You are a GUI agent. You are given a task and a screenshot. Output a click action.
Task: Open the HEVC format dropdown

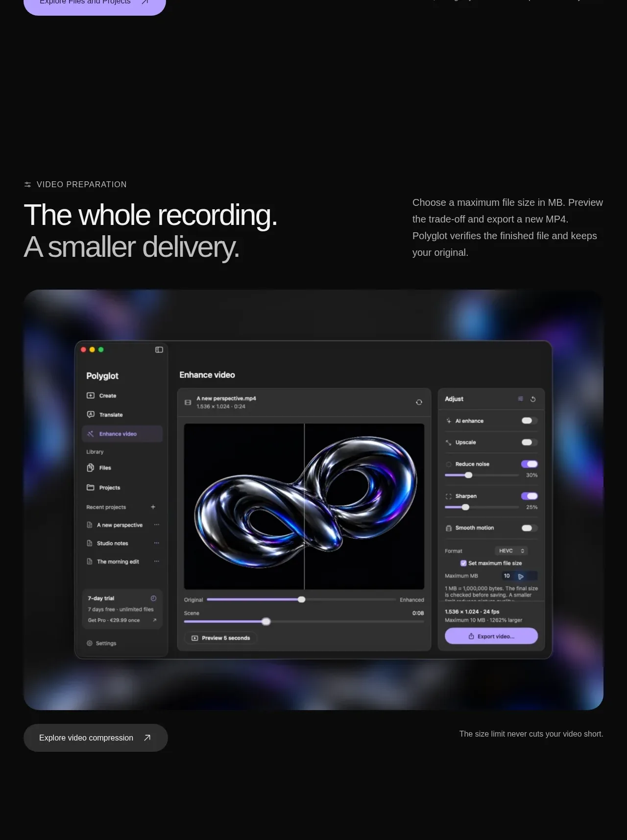(511, 551)
